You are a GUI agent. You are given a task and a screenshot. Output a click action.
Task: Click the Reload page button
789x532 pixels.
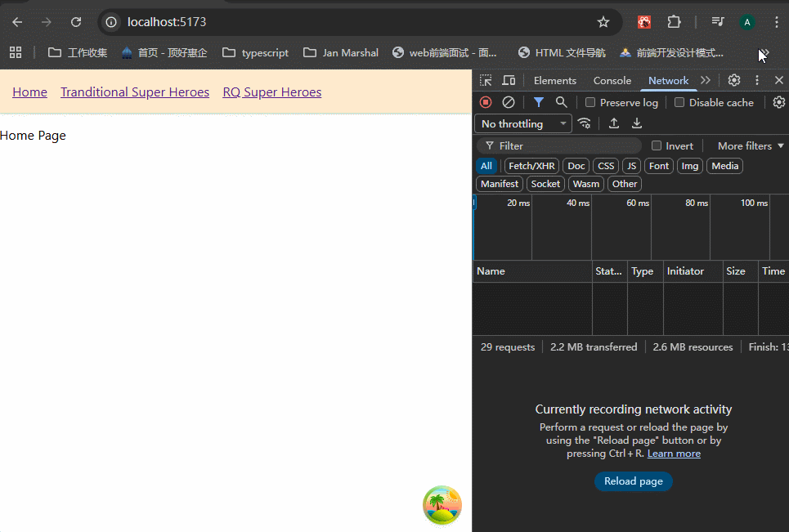[634, 481]
